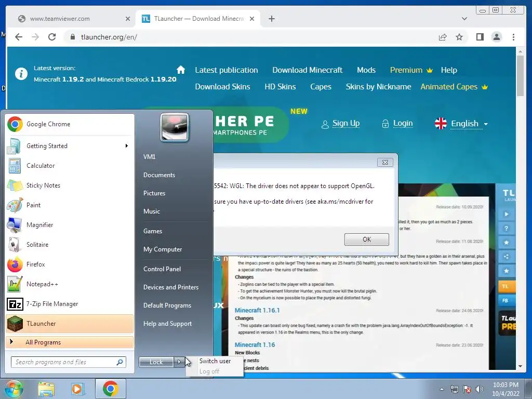Open Help and Support
Viewport: 532px width, 399px height.
[x=167, y=324]
